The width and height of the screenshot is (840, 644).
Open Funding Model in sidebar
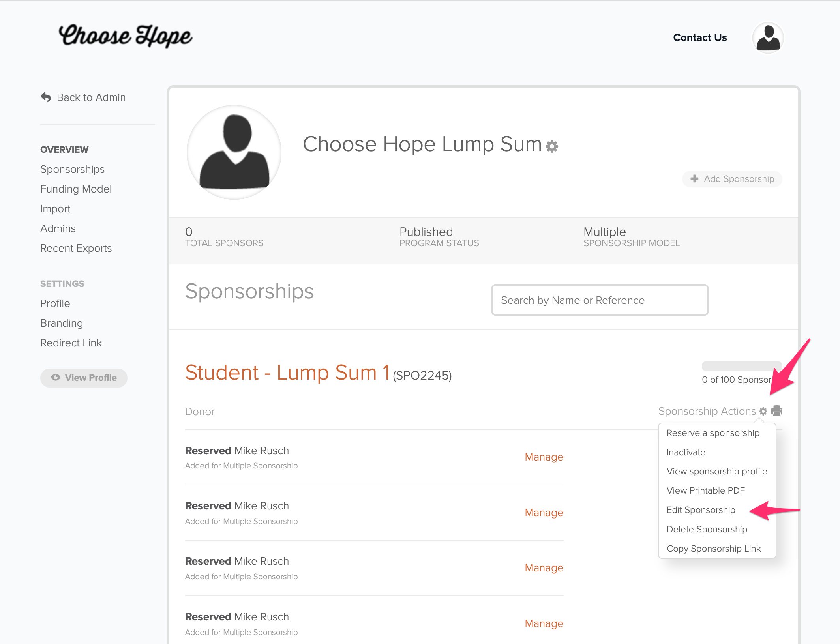(x=76, y=189)
